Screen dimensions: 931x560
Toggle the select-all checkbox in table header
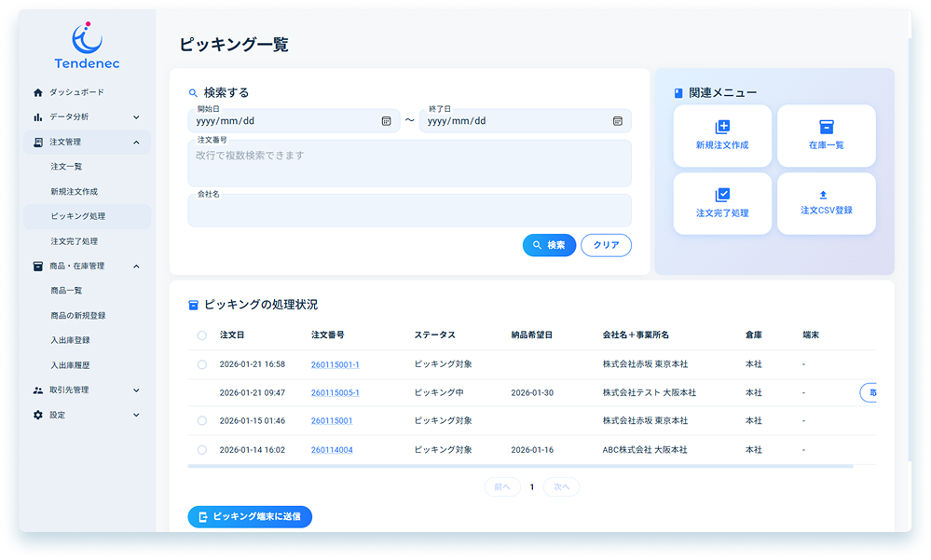click(202, 335)
